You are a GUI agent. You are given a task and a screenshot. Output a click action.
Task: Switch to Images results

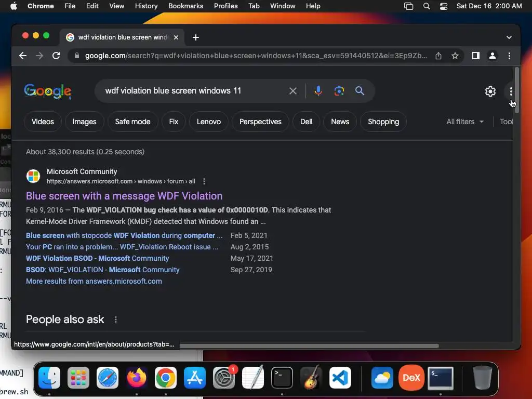point(85,122)
